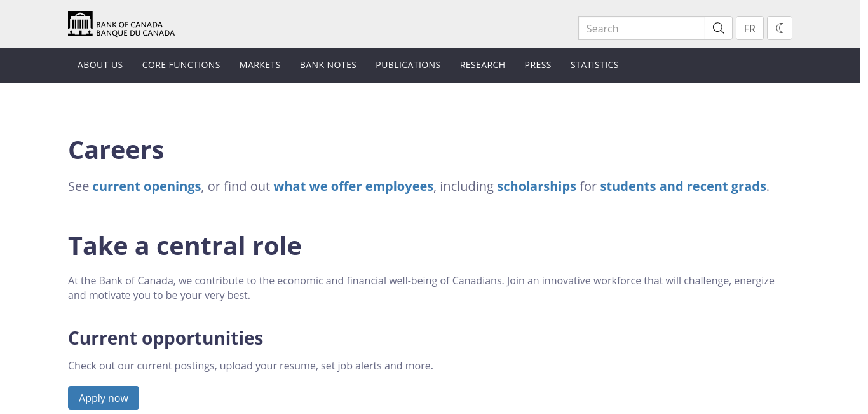Go to the Press section
The height and width of the screenshot is (414, 868).
point(538,65)
